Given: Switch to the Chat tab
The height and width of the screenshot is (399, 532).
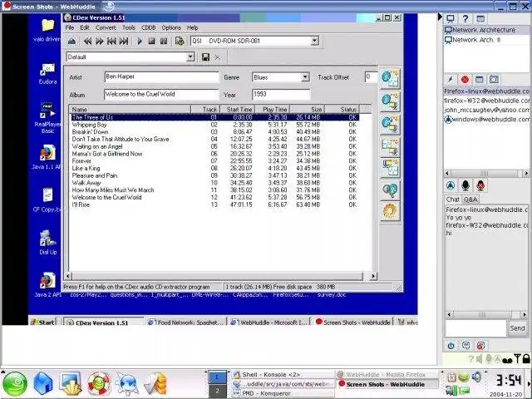Looking at the screenshot, I should click(x=453, y=199).
